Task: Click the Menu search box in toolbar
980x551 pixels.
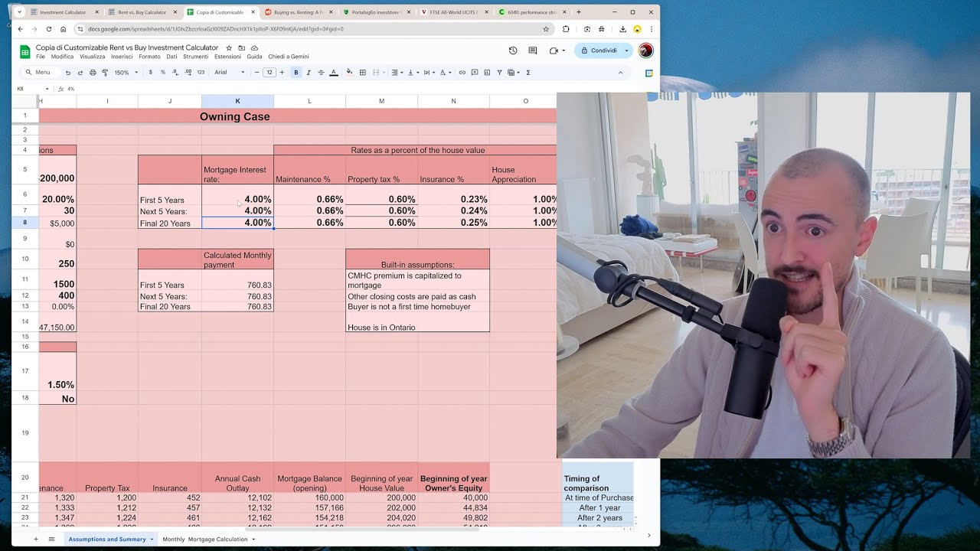Action: 40,73
